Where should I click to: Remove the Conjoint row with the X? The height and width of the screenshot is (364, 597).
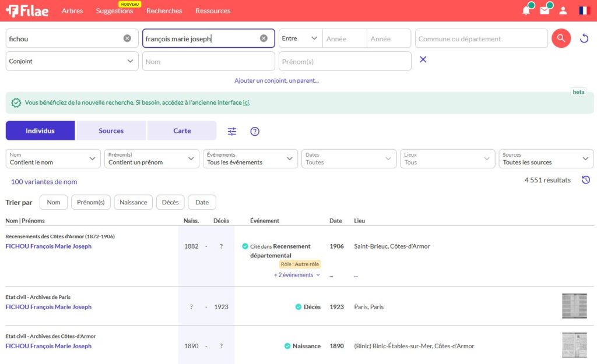(x=423, y=59)
